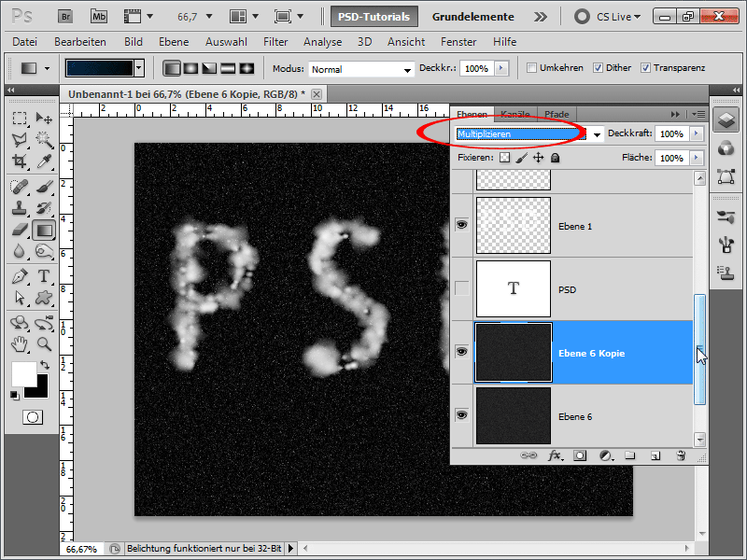Choose radial gradient style
The width and height of the screenshot is (747, 560).
pyautogui.click(x=190, y=68)
